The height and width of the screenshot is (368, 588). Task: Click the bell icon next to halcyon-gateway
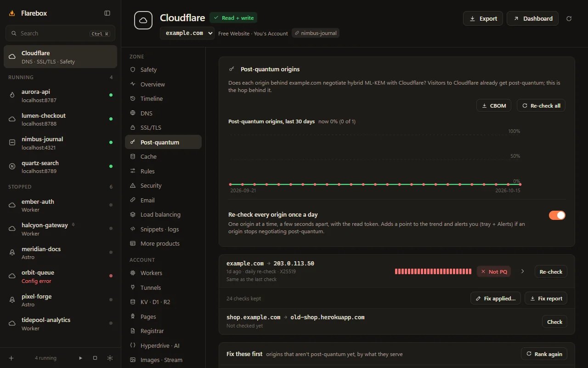pyautogui.click(x=73, y=225)
